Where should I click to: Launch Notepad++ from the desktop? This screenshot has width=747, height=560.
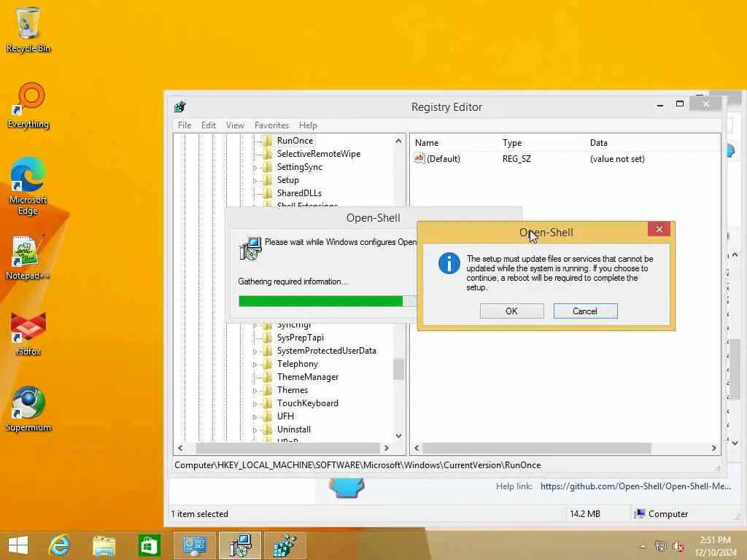(28, 257)
